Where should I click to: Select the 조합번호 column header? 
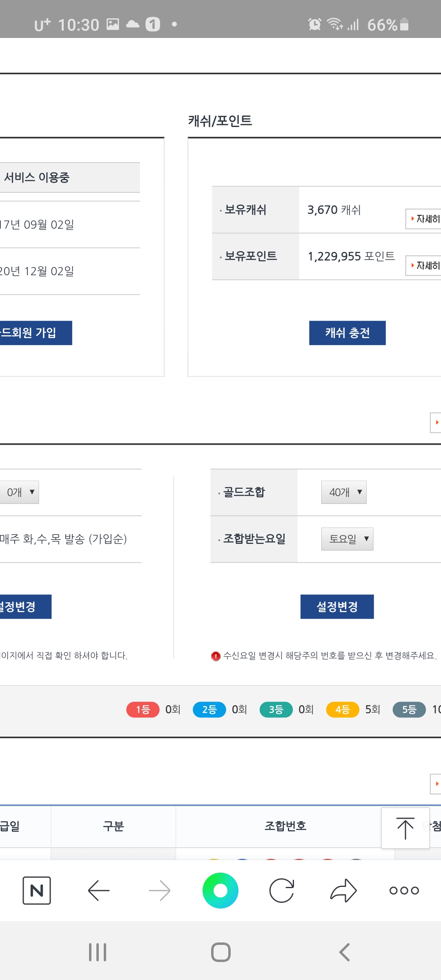point(285,826)
